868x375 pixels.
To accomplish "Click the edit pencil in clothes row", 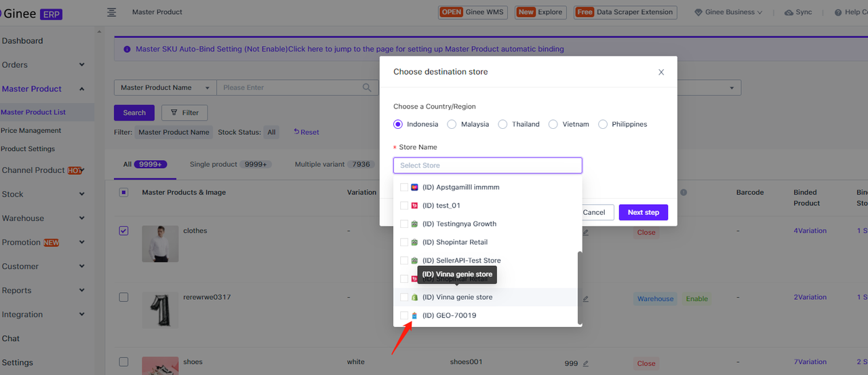I will pos(585,232).
